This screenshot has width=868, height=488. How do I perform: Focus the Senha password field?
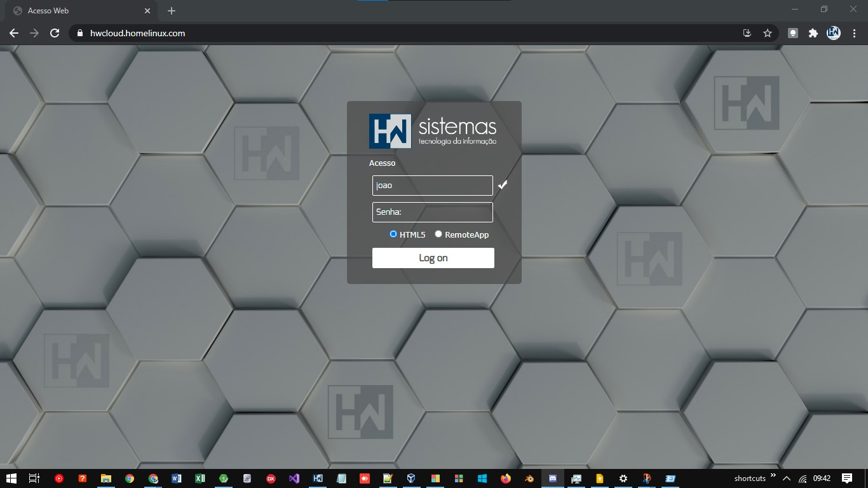[433, 212]
